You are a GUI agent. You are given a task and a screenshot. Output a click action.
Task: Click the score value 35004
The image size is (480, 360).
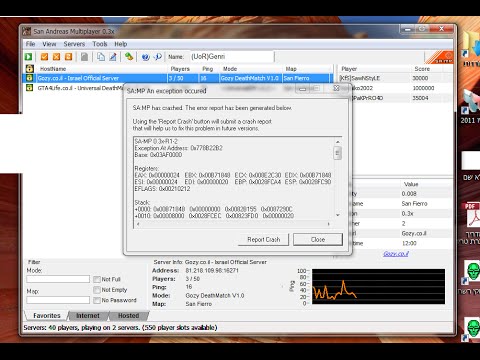(x=420, y=98)
